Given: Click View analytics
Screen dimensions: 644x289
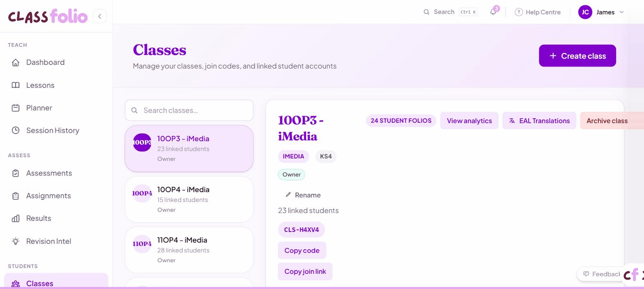Looking at the screenshot, I should pos(469,121).
